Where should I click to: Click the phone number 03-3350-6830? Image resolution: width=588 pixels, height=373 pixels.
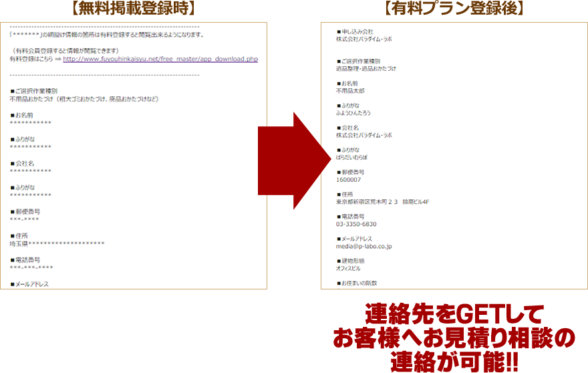coord(356,224)
